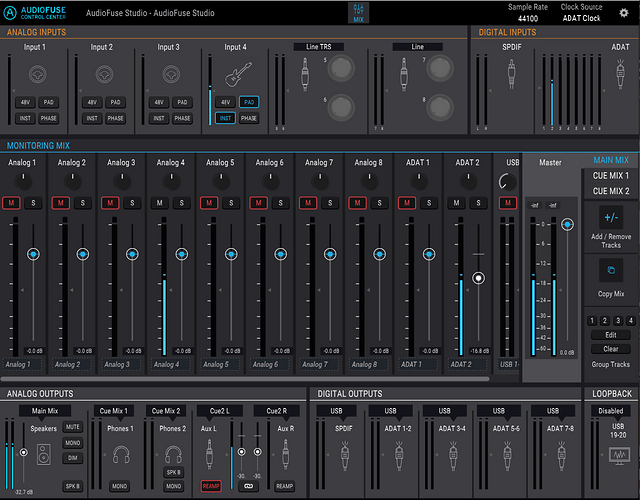Click the Input 3 XLR connector icon
The image size is (640, 500).
(171, 75)
